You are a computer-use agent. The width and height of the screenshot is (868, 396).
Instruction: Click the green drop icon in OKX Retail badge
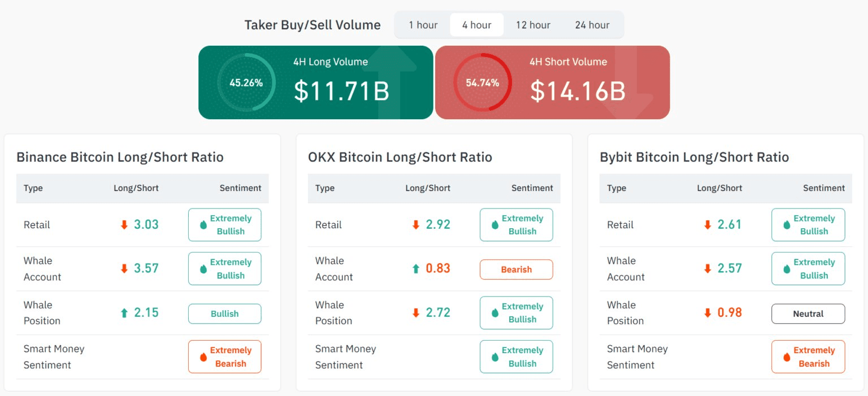coord(495,225)
